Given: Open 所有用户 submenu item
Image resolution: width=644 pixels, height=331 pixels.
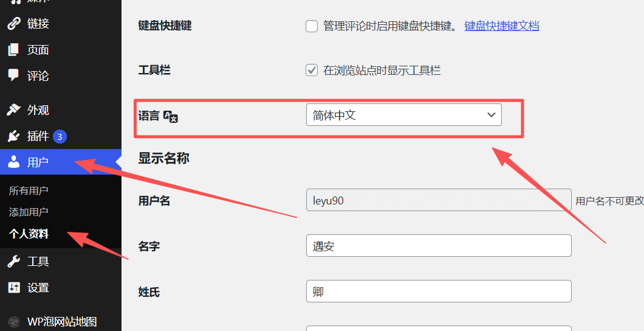Looking at the screenshot, I should pos(29,191).
